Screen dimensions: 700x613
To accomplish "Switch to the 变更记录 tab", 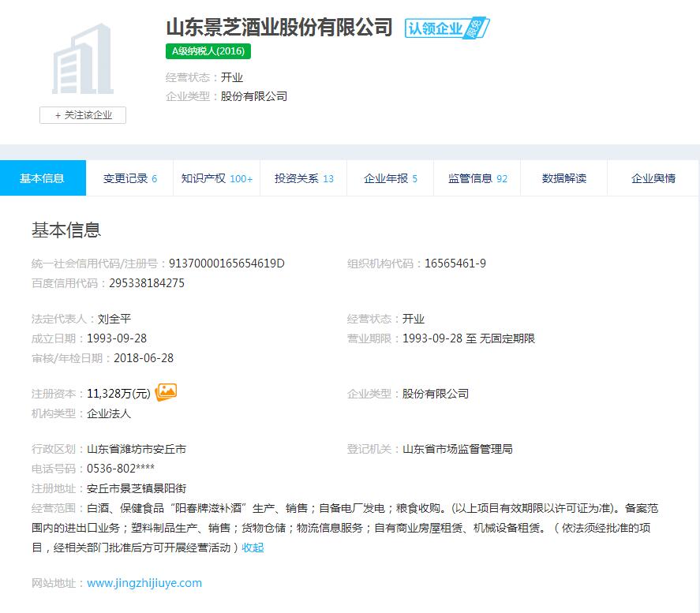I will 129,178.
